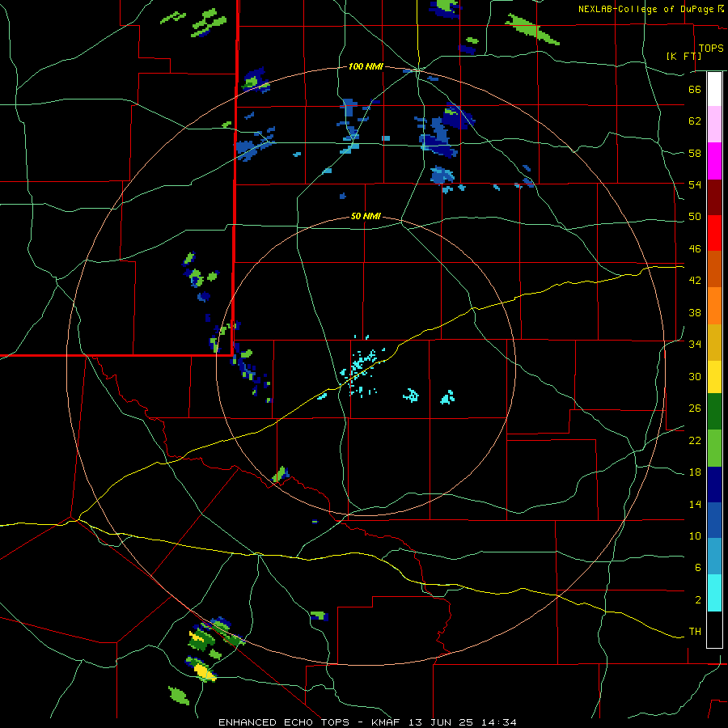Click the legend value "26"
This screenshot has width=728, height=728.
tap(695, 408)
